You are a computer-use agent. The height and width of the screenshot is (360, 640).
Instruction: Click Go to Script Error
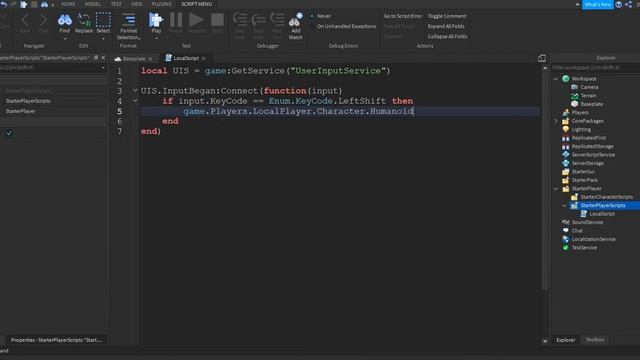[402, 16]
